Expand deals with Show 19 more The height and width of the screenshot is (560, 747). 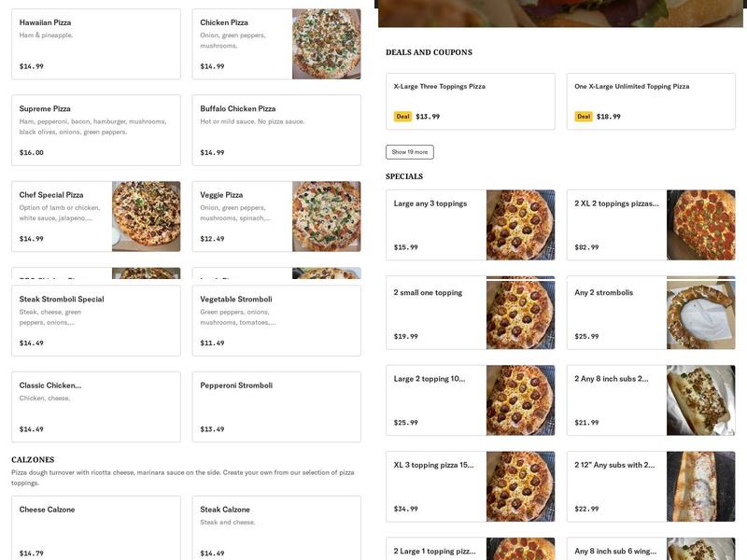coord(409,152)
